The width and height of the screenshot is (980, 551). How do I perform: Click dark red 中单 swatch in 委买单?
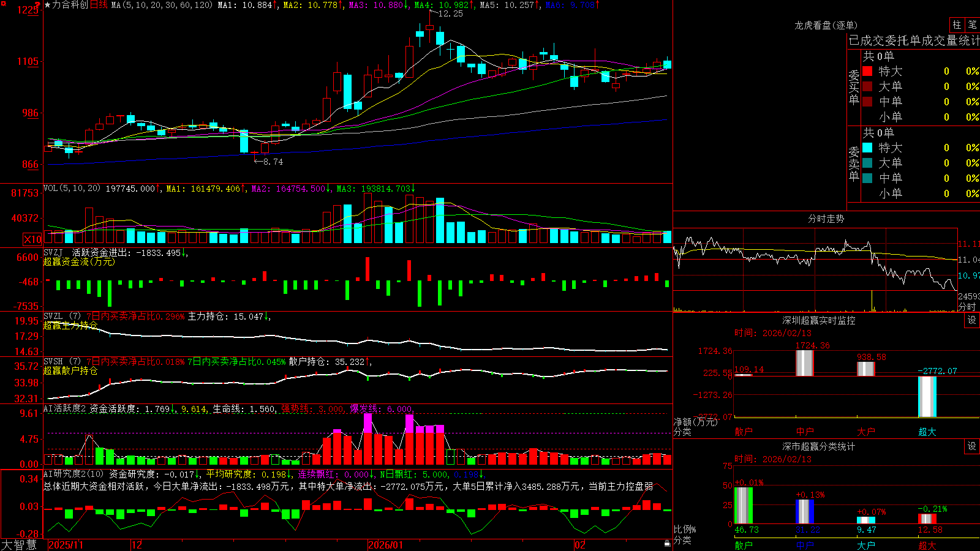pos(867,102)
